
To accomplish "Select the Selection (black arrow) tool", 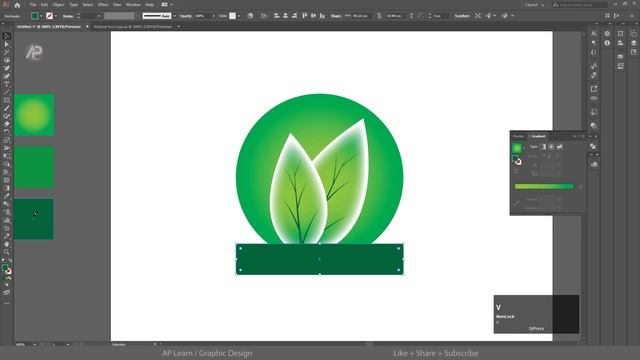I will click(7, 36).
